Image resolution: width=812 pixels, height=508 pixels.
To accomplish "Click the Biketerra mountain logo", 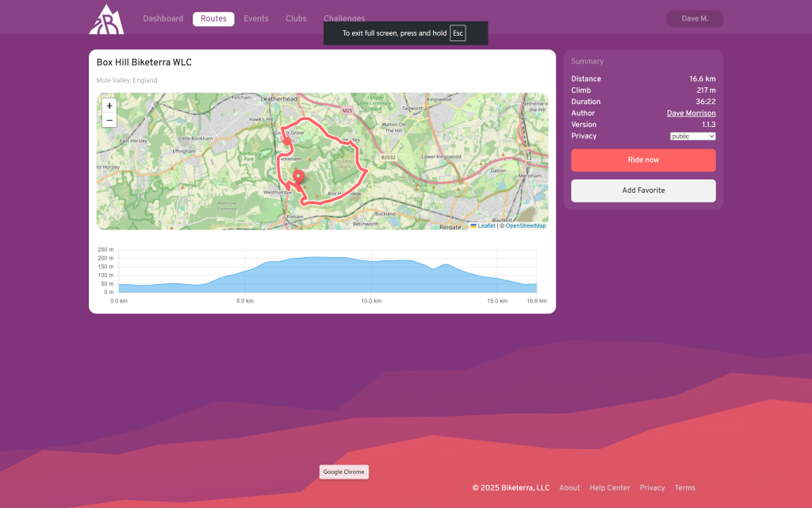I will coord(106,19).
